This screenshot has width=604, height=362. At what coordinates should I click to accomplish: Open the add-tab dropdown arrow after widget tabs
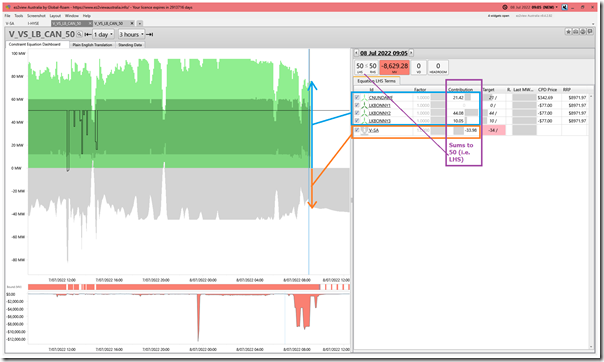click(140, 23)
